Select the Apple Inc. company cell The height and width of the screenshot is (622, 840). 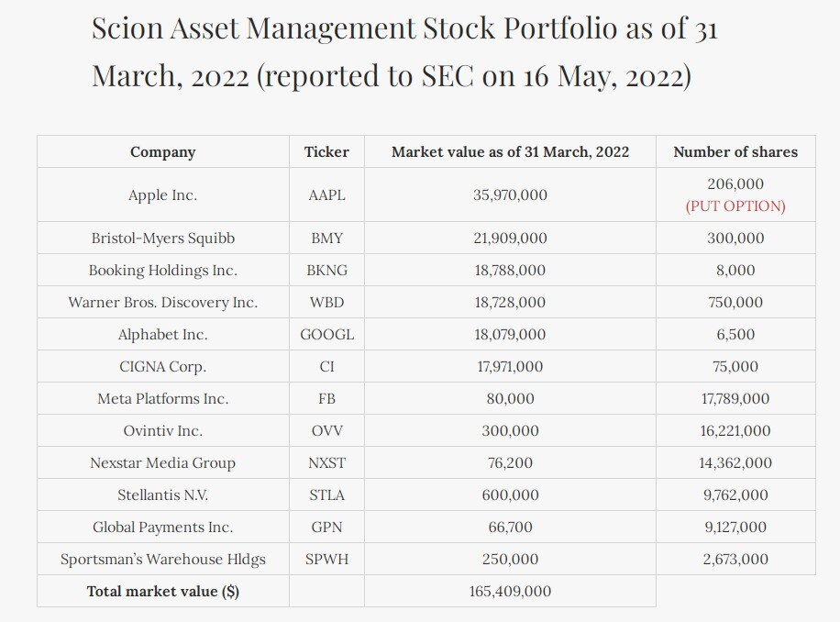coord(162,194)
